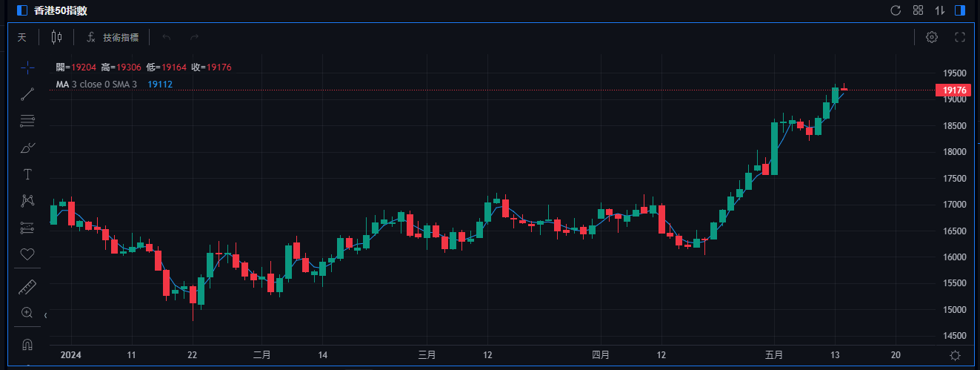Open chart settings gear in top toolbar
Image resolution: width=980 pixels, height=370 pixels.
pyautogui.click(x=932, y=37)
